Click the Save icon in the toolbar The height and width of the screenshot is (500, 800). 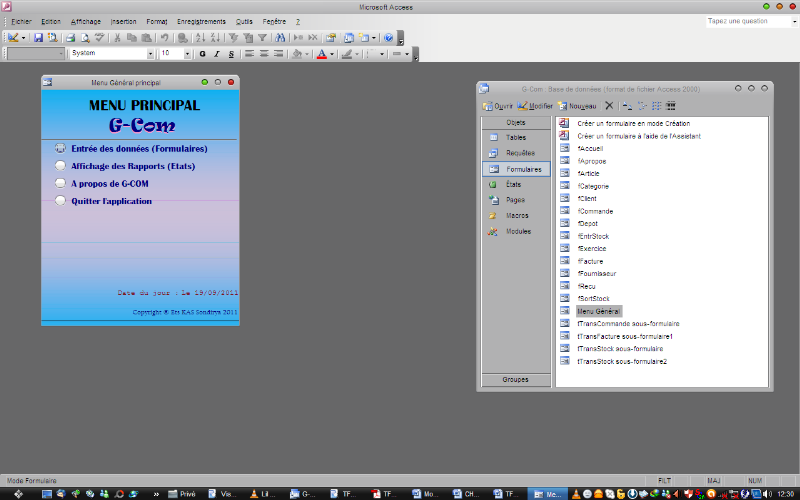38,38
